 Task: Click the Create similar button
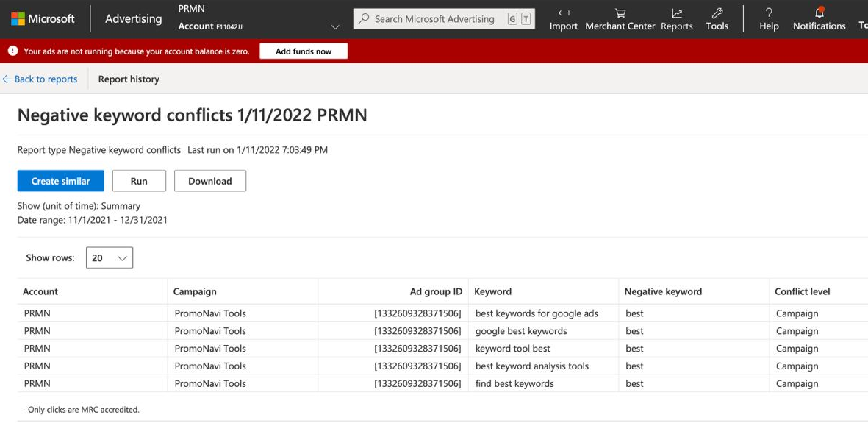click(x=61, y=181)
